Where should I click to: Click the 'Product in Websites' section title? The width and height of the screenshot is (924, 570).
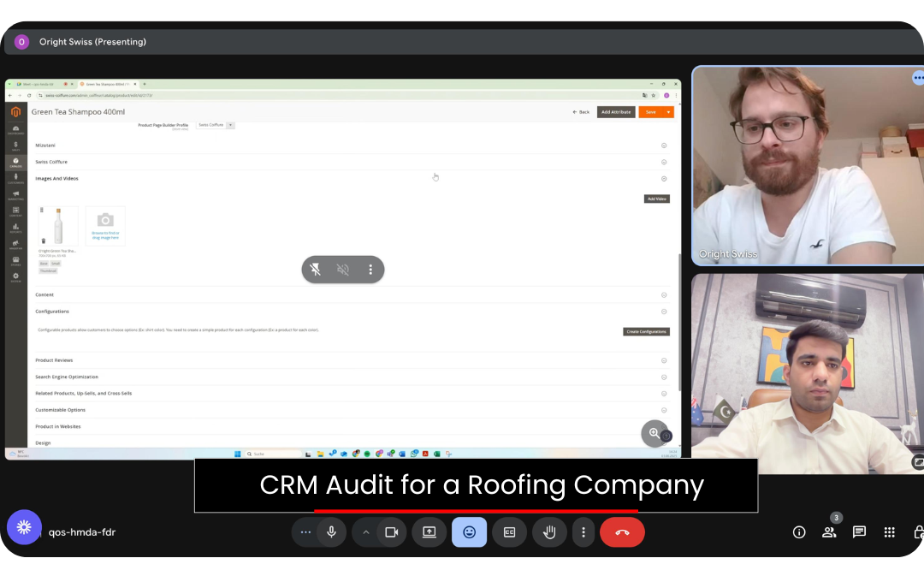click(x=58, y=426)
